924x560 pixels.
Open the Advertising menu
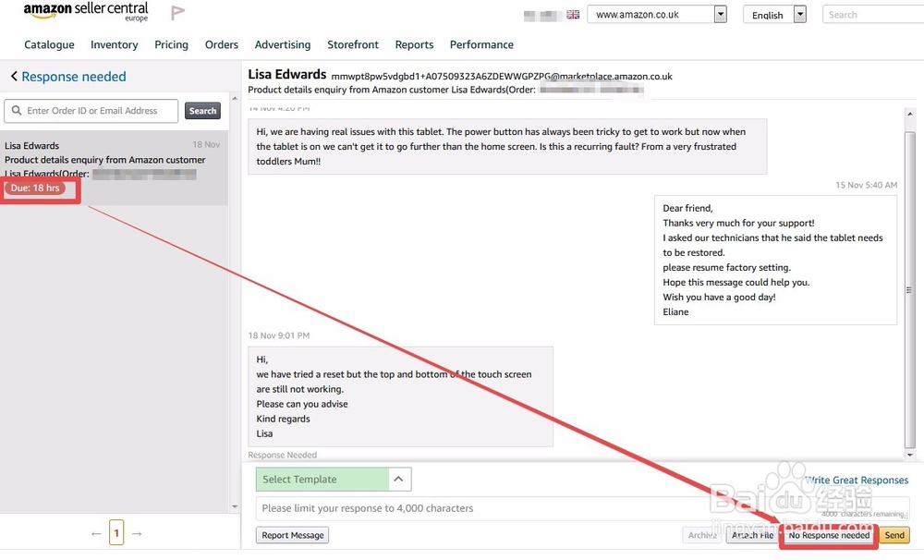(282, 44)
